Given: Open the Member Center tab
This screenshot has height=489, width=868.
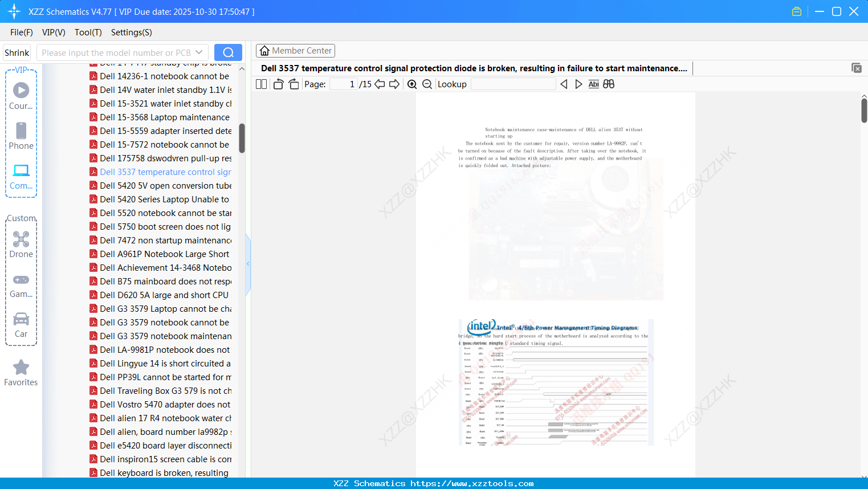Looking at the screenshot, I should point(295,51).
